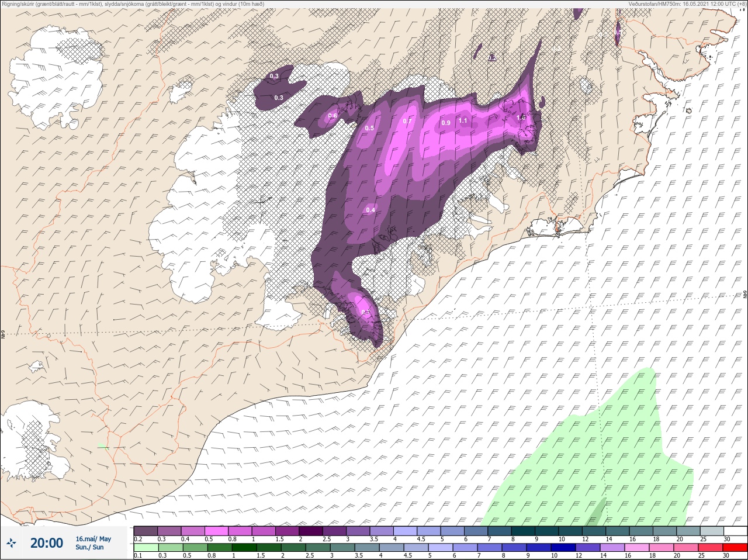Click the wind-rose logo icon beside 20:00
748x560 pixels.
[x=11, y=543]
